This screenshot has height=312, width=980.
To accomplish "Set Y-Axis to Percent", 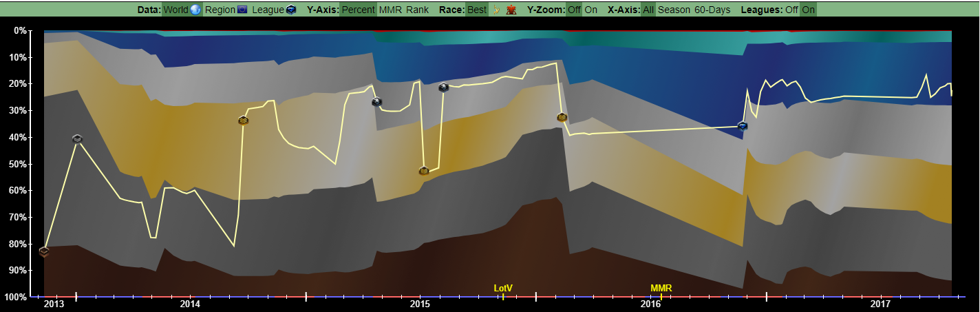I will 359,10.
